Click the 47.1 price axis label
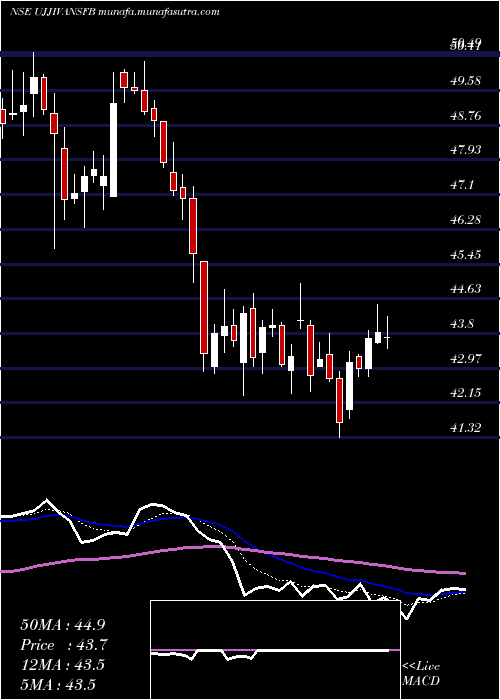 click(462, 184)
